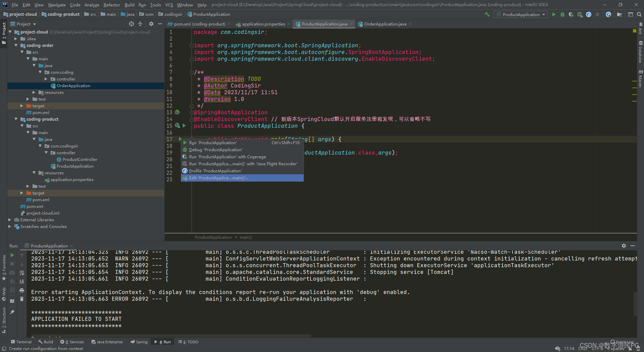644x352 pixels.
Task: Toggle the Web tool window stripe button
Action: [4, 294]
